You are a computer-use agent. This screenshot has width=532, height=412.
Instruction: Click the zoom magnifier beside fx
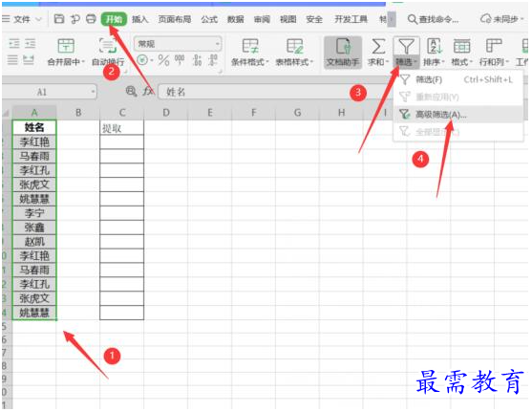coord(131,91)
